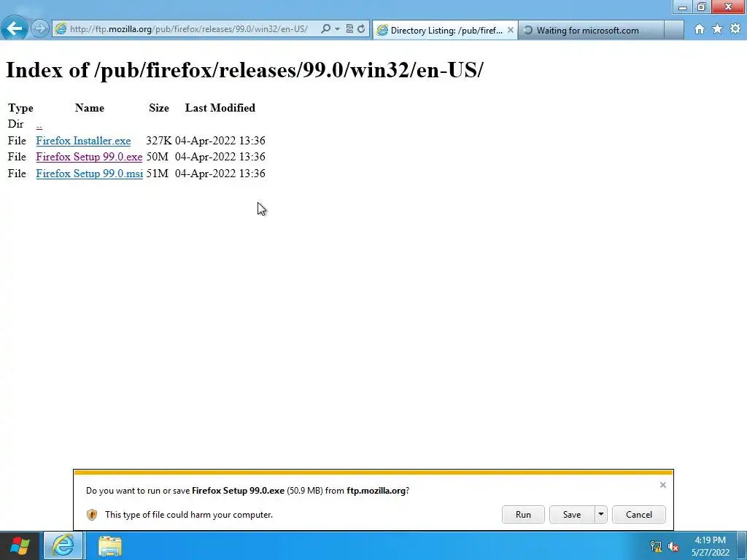Click the 'Dir' type cell
Image resolution: width=747 pixels, height=560 pixels.
pos(16,124)
